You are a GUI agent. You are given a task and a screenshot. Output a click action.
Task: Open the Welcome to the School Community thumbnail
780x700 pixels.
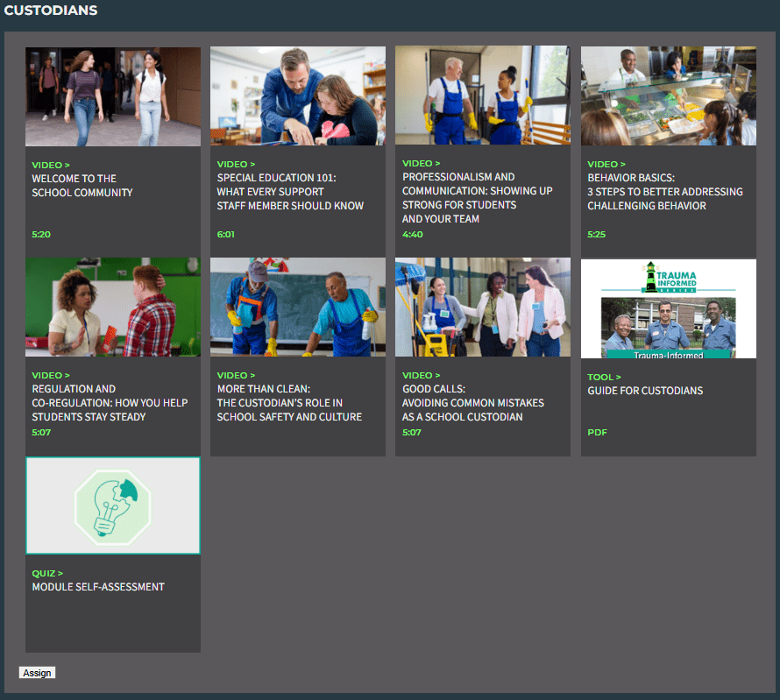point(113,96)
